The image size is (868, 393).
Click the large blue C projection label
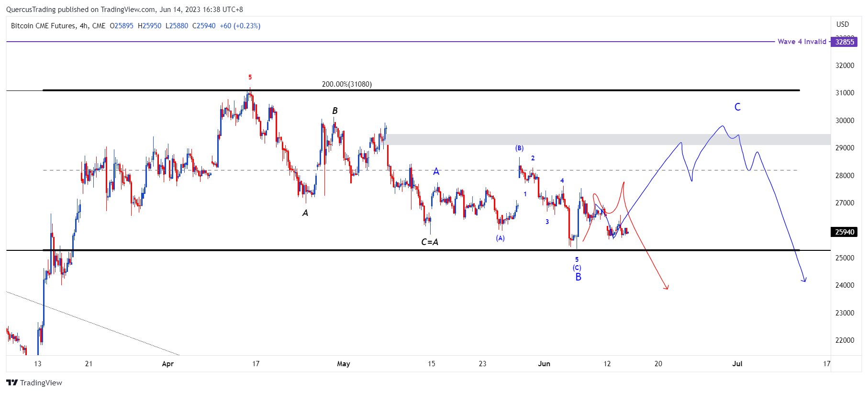coord(737,107)
